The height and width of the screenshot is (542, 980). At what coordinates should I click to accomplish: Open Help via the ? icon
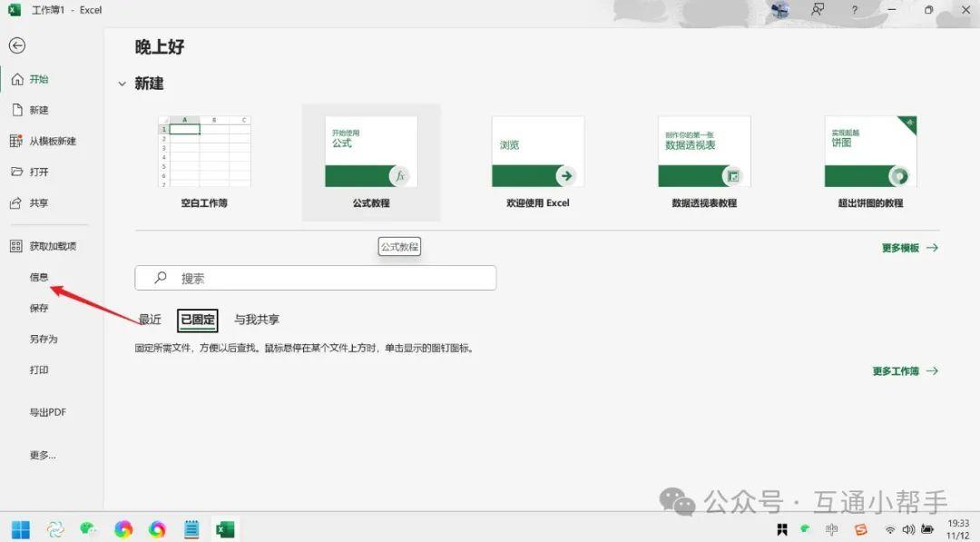click(854, 10)
